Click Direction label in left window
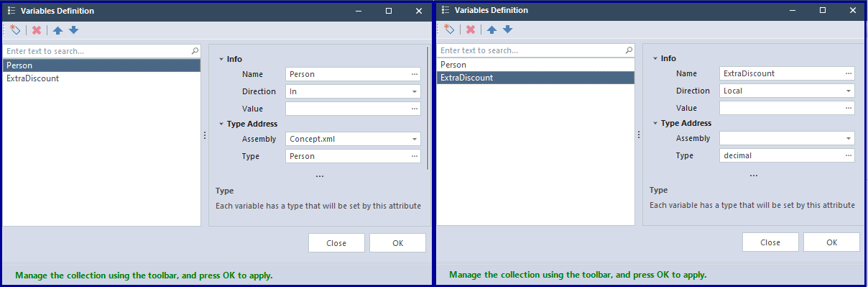This screenshot has height=287, width=868. (x=259, y=91)
